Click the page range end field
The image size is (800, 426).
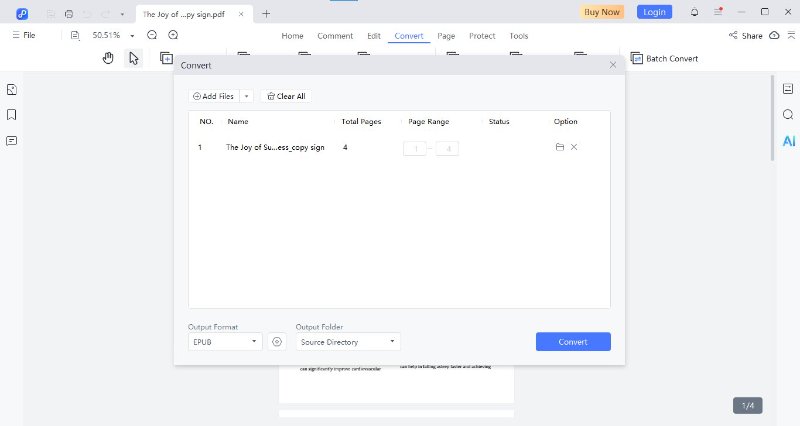coord(447,148)
